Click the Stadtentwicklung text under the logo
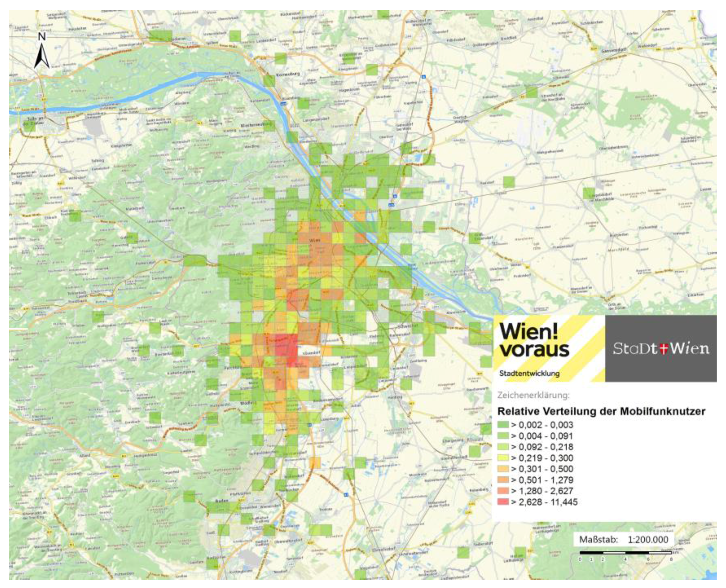726x588 pixels. [x=529, y=374]
